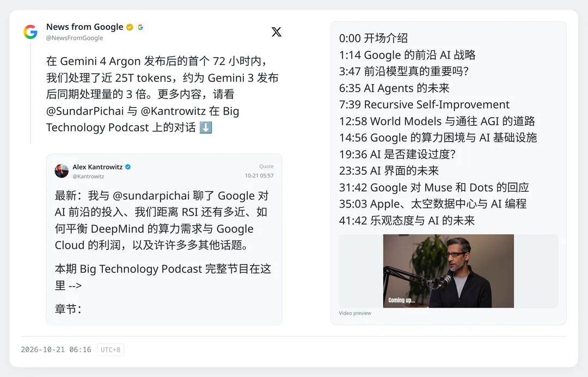Click the UTC+8 timezone badge
The image size is (588, 377).
(x=111, y=350)
